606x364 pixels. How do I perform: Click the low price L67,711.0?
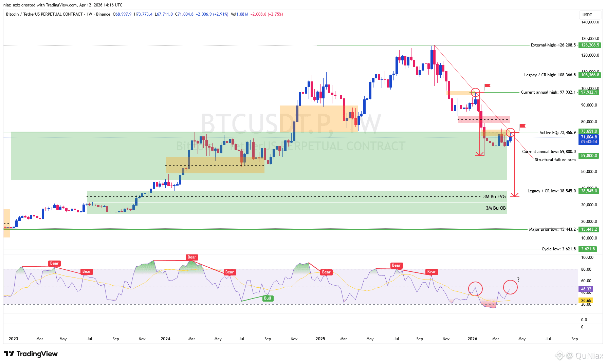tap(164, 14)
